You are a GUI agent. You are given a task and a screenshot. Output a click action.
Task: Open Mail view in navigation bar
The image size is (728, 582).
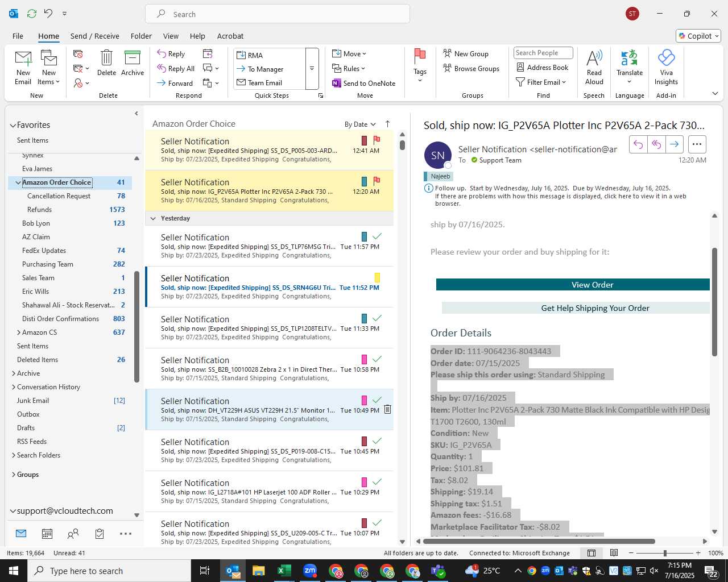pyautogui.click(x=21, y=534)
